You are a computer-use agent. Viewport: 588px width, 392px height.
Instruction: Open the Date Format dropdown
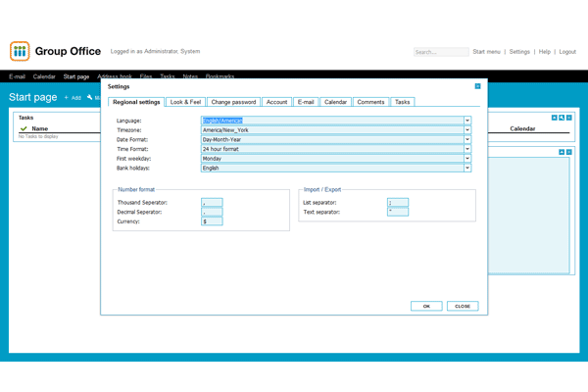(467, 139)
